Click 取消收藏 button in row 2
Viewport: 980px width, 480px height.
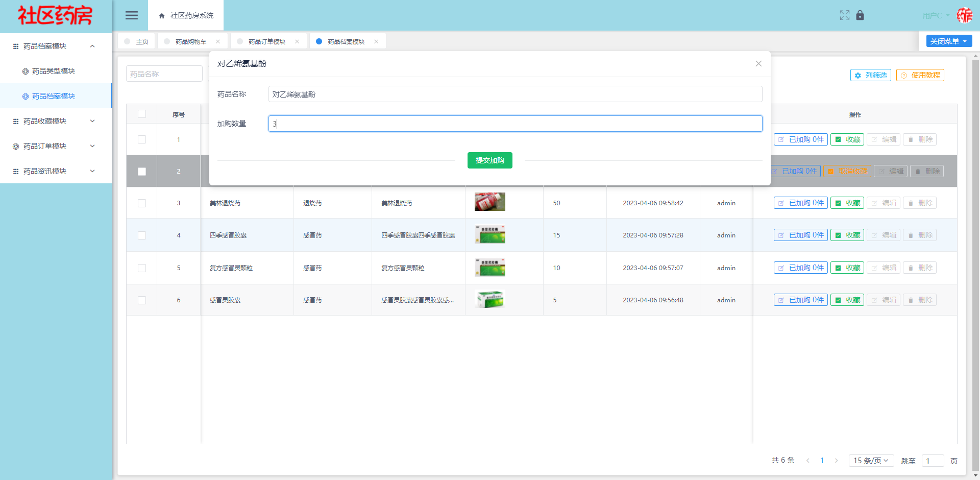[847, 171]
